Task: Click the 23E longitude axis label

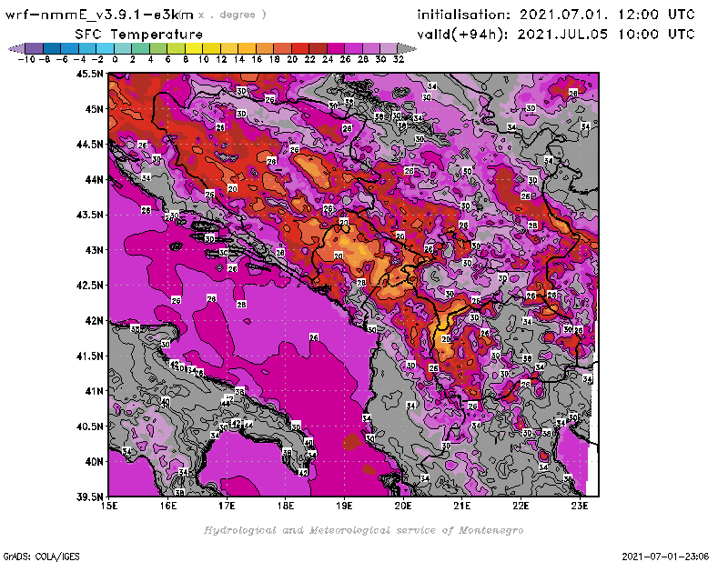Action: click(x=580, y=506)
